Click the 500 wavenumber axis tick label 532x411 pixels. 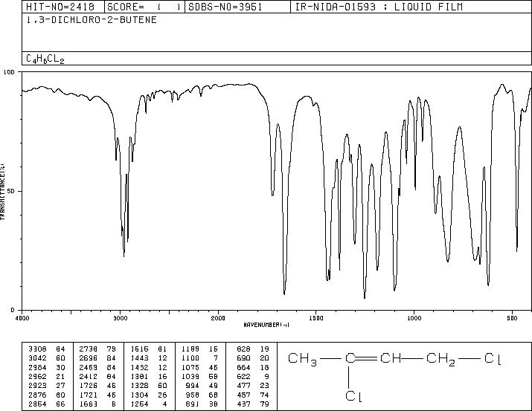pyautogui.click(x=513, y=318)
